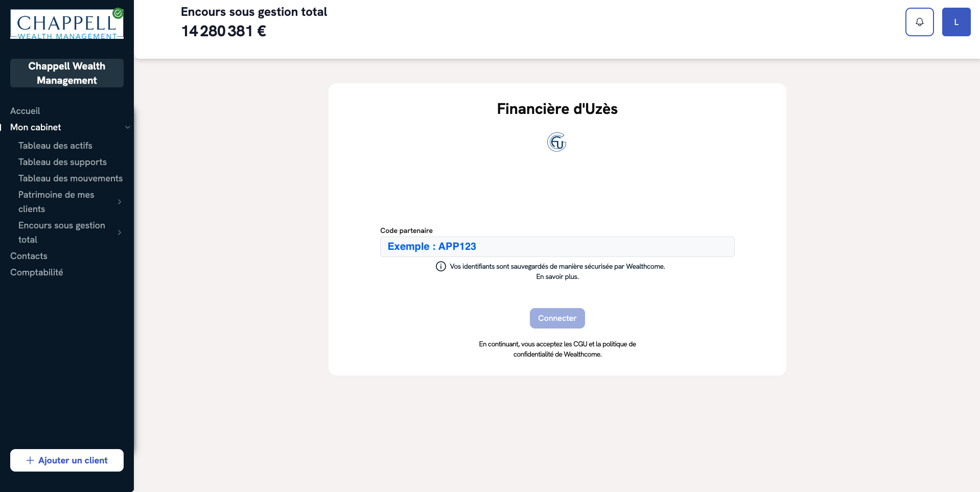Select the Chappell Wealth Management cabinet button
Viewport: 980px width, 492px height.
tap(67, 73)
